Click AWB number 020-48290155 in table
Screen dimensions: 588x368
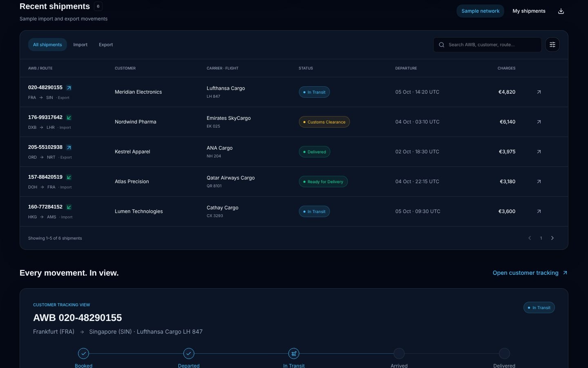coord(45,88)
